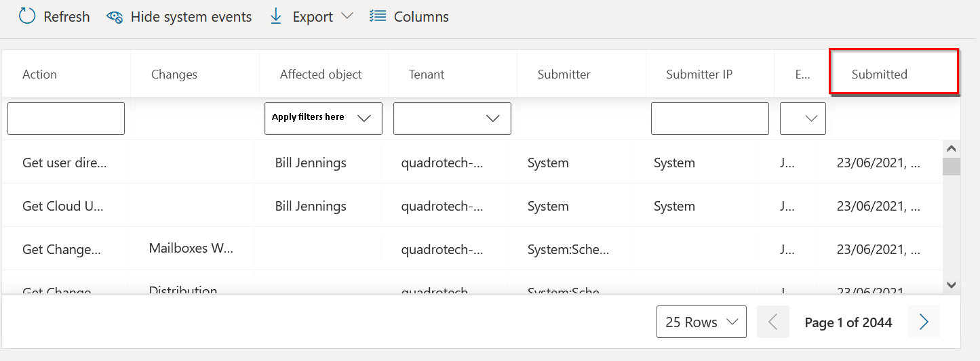Click the Affected object column header

pos(321,75)
